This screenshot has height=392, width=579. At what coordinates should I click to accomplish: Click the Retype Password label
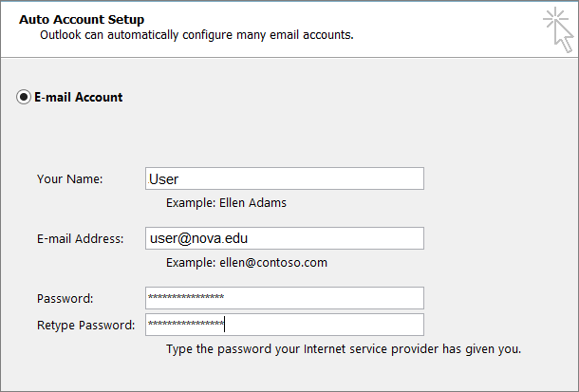tap(86, 325)
